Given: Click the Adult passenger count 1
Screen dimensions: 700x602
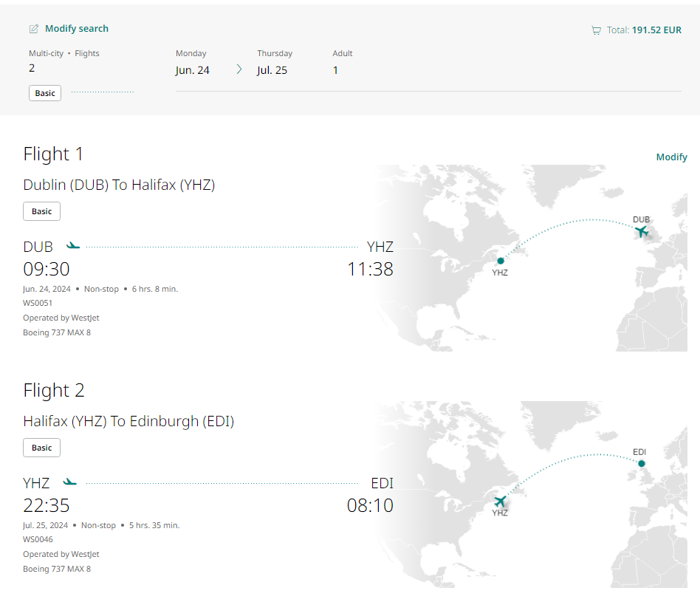Looking at the screenshot, I should tap(335, 70).
